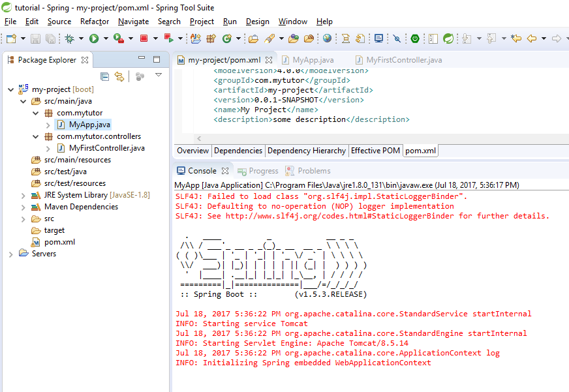Viewport: 569px width, 392px height.
Task: Click the Next Annotation toolbar icon
Action: coord(467,38)
